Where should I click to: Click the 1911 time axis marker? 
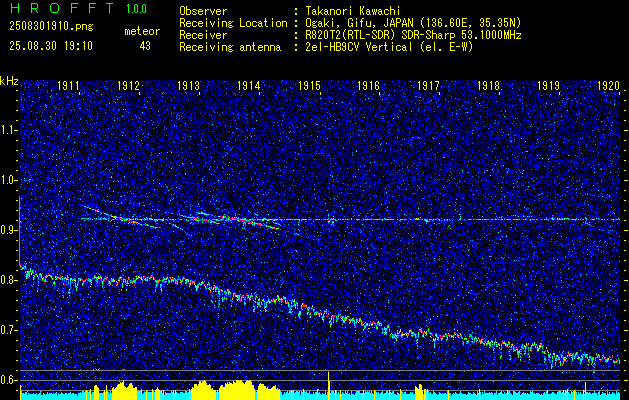(69, 85)
